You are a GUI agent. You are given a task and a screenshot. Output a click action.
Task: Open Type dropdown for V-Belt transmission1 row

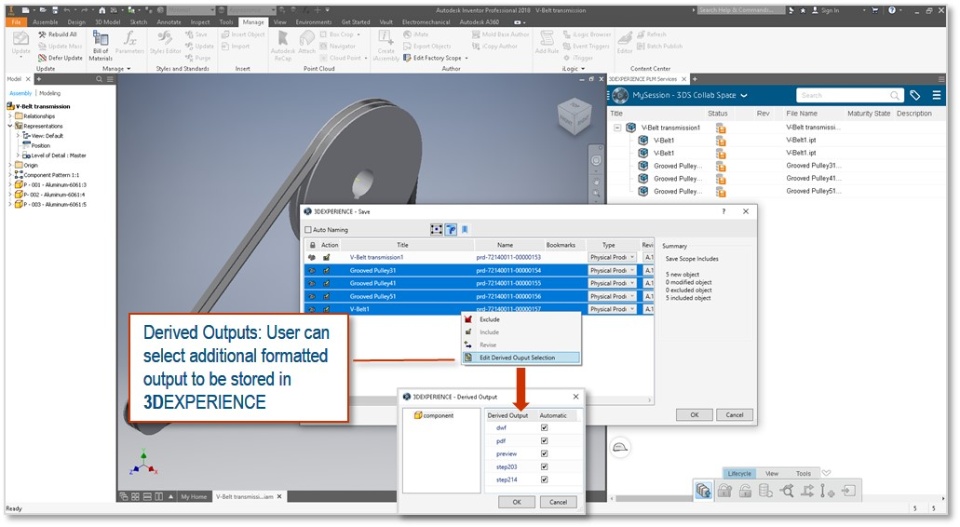click(632, 258)
